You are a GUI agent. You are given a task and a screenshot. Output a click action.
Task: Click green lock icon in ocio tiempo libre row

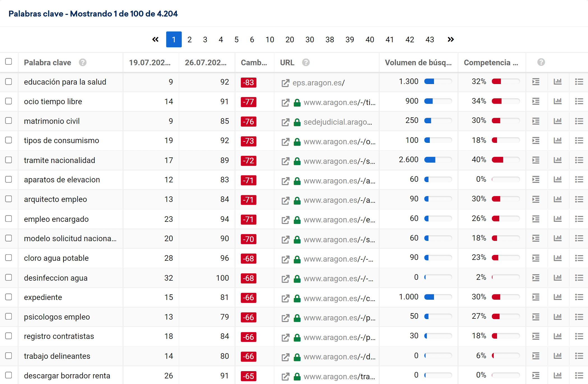click(297, 103)
